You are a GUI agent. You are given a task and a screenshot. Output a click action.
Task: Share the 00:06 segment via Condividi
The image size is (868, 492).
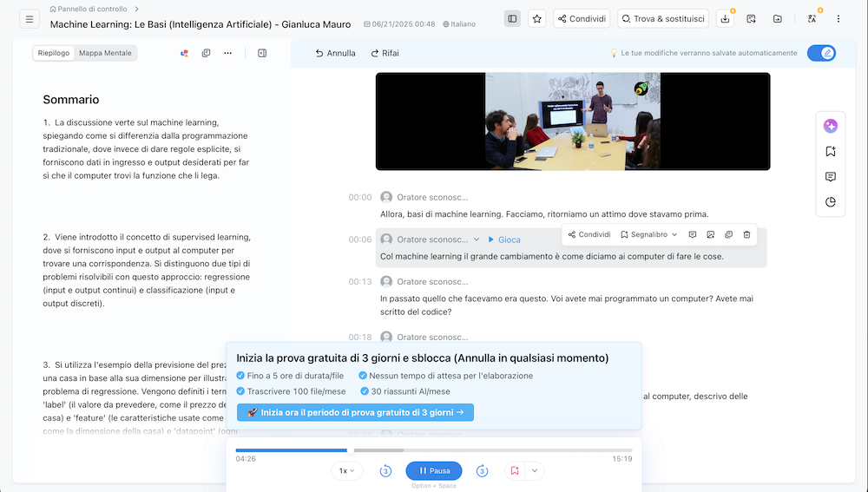[x=589, y=234]
